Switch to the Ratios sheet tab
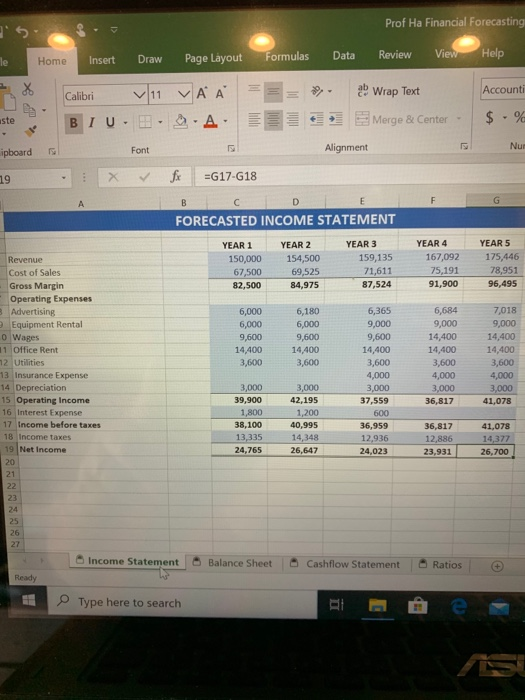Viewport: 525px width, 700px height. coord(440,565)
